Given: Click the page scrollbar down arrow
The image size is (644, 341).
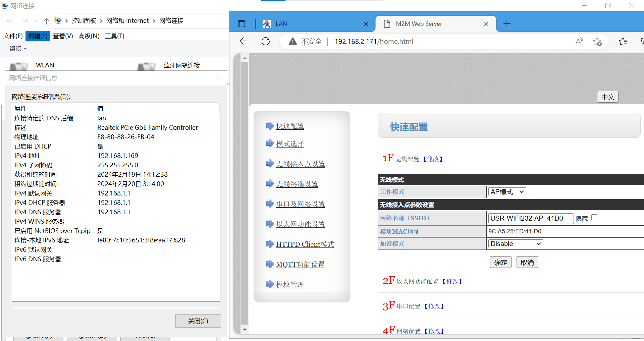Looking at the screenshot, I should tap(245, 330).
